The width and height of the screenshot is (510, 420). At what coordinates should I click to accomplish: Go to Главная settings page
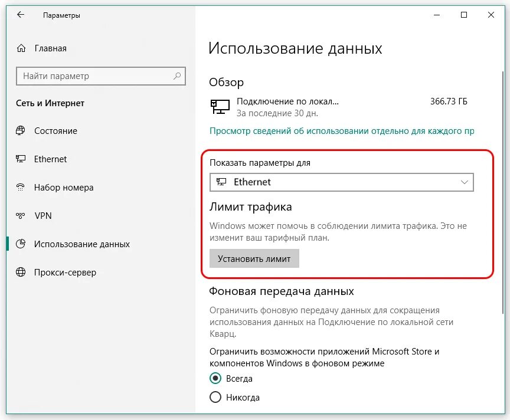[50, 48]
